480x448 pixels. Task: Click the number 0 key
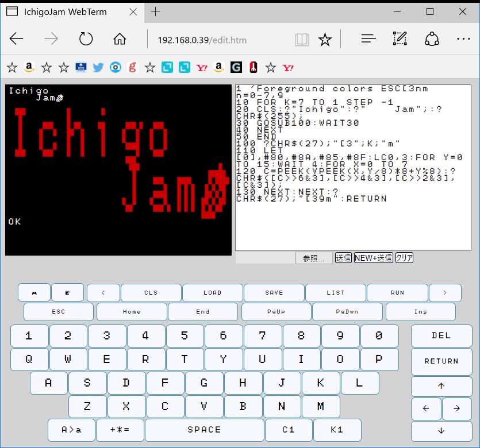coord(379,336)
